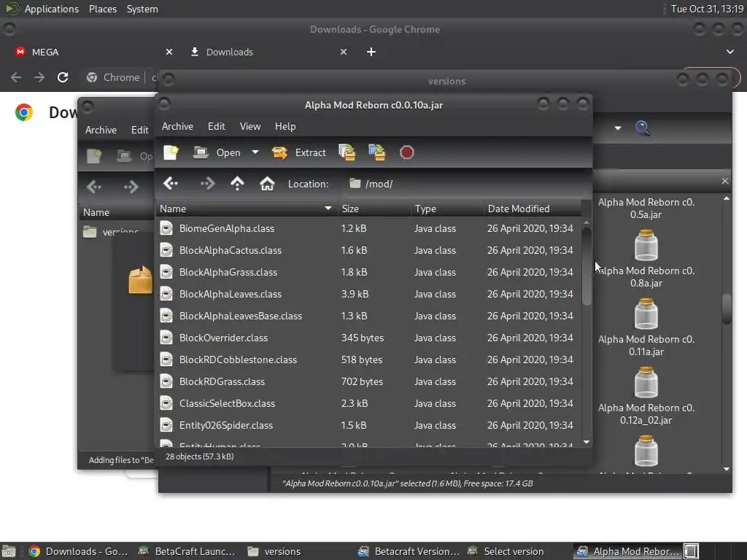Image resolution: width=747 pixels, height=560 pixels.
Task: Click the Java class icon of BlockOverrider.class
Action: pyautogui.click(x=166, y=338)
